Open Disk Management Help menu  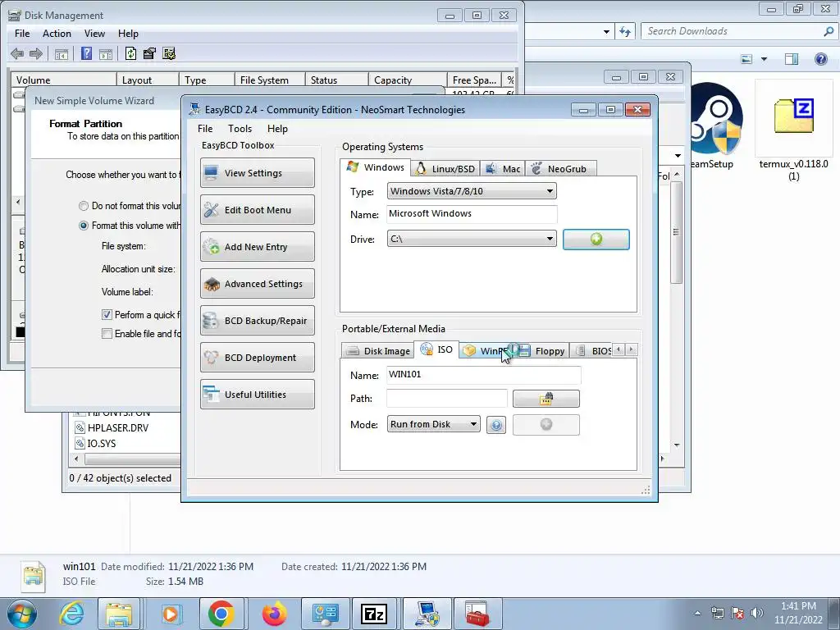coord(128,33)
